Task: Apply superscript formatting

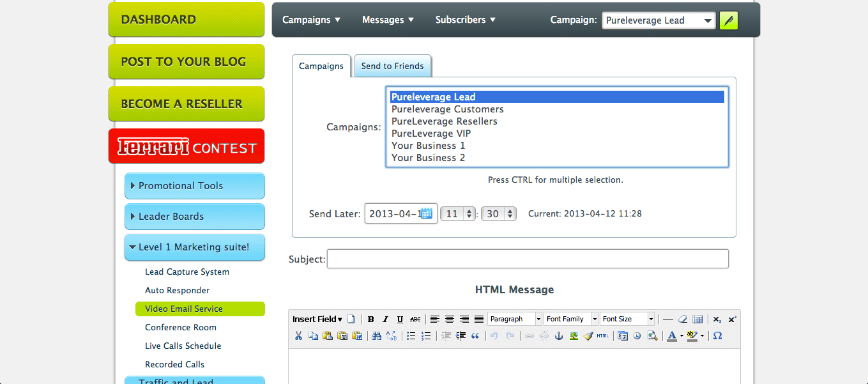Action: click(x=732, y=319)
